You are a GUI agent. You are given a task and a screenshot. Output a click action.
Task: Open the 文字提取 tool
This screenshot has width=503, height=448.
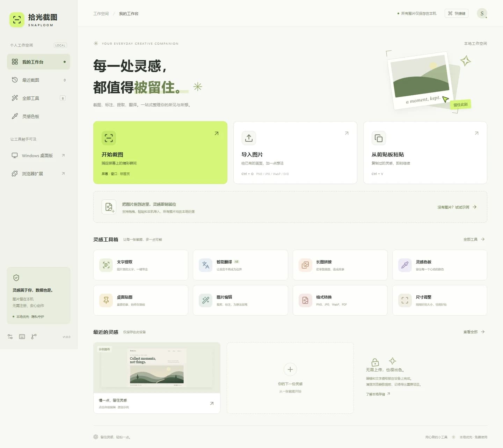[x=141, y=265]
